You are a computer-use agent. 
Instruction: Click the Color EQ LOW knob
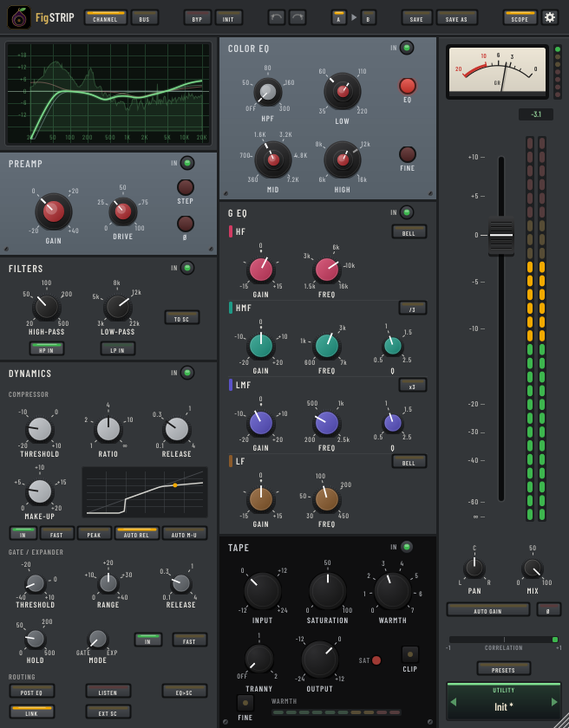[343, 91]
